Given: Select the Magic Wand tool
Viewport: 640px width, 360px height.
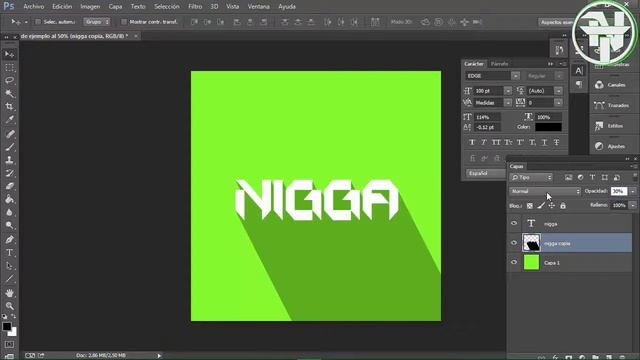Looking at the screenshot, I should [x=9, y=93].
